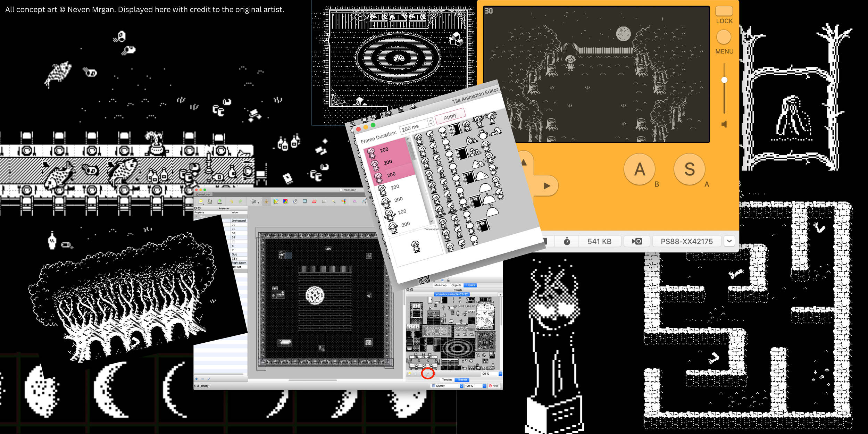The image size is (868, 434).
Task: Click the Save download-arrow icon in Tiled toolbar
Action: (x=219, y=201)
